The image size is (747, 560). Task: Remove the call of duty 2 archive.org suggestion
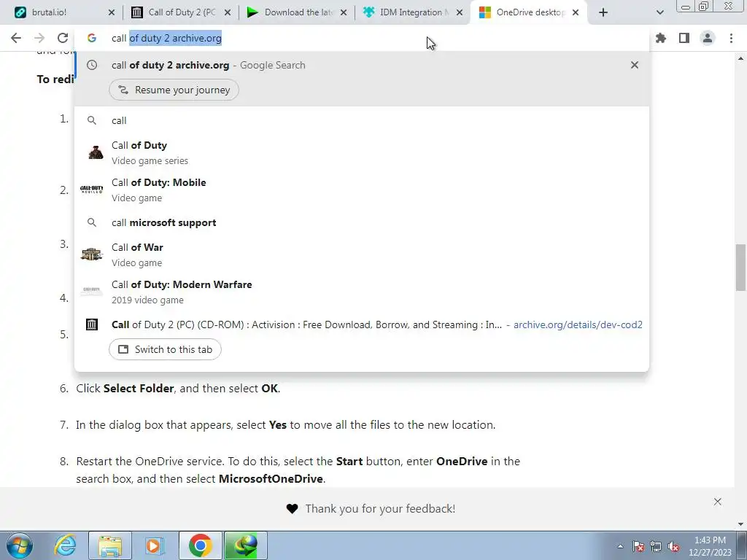pos(635,65)
